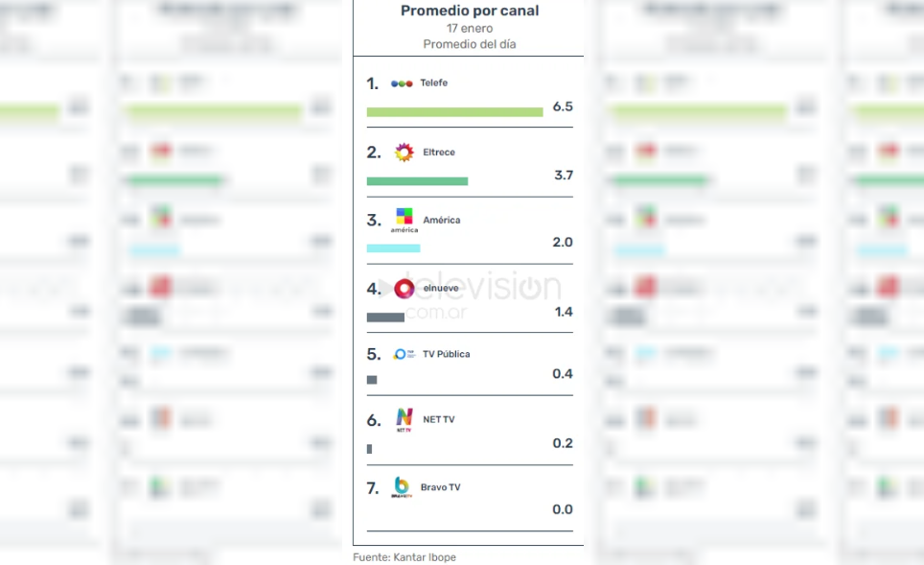Screen dimensions: 924x565
Task: Click the TV Pública channel name
Action: click(446, 354)
